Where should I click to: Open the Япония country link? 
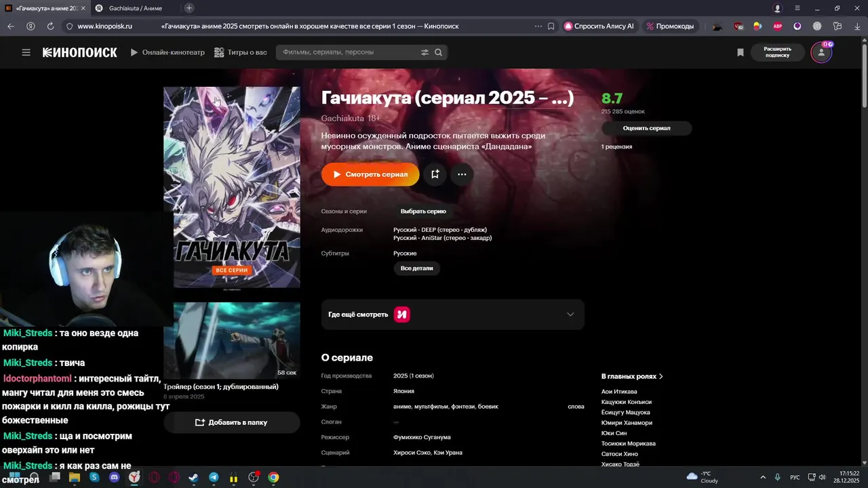point(403,391)
